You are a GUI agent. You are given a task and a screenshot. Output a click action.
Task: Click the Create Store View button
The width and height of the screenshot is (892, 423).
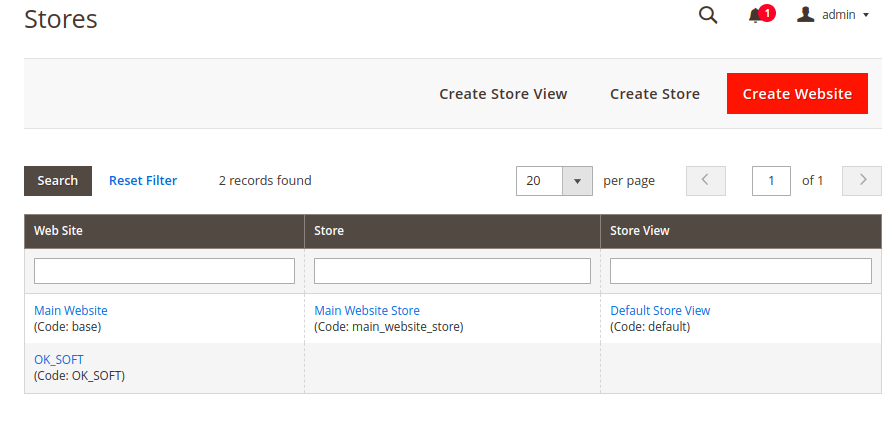point(503,94)
